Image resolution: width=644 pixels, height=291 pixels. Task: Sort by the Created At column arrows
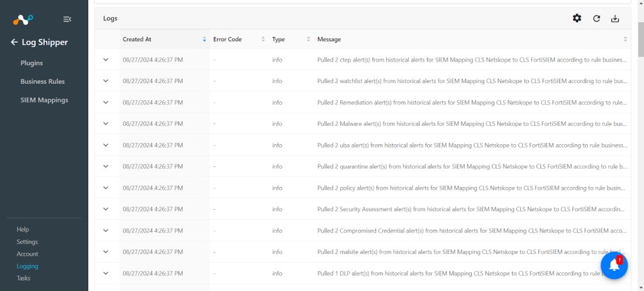coord(204,40)
